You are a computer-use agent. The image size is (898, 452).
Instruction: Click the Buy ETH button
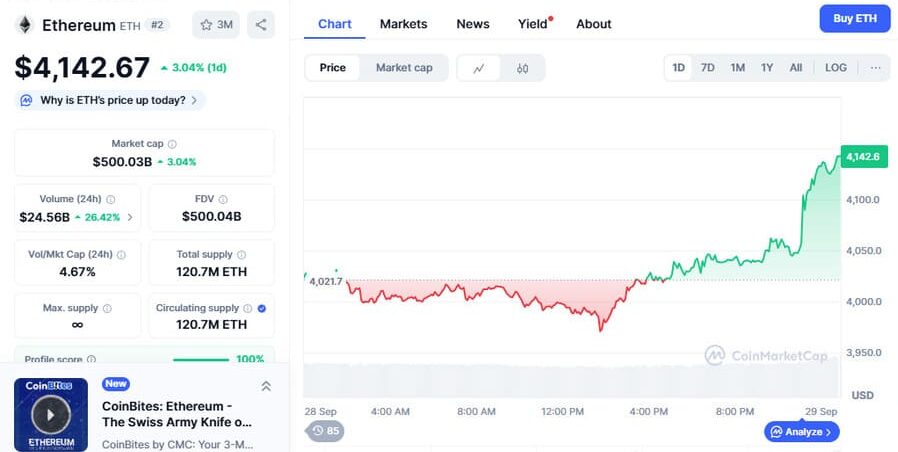(x=854, y=18)
